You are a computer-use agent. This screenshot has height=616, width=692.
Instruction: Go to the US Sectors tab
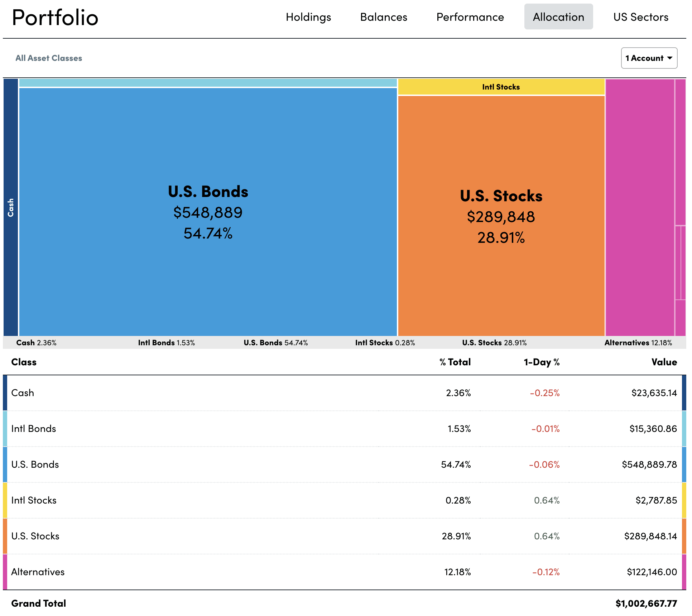(x=641, y=17)
